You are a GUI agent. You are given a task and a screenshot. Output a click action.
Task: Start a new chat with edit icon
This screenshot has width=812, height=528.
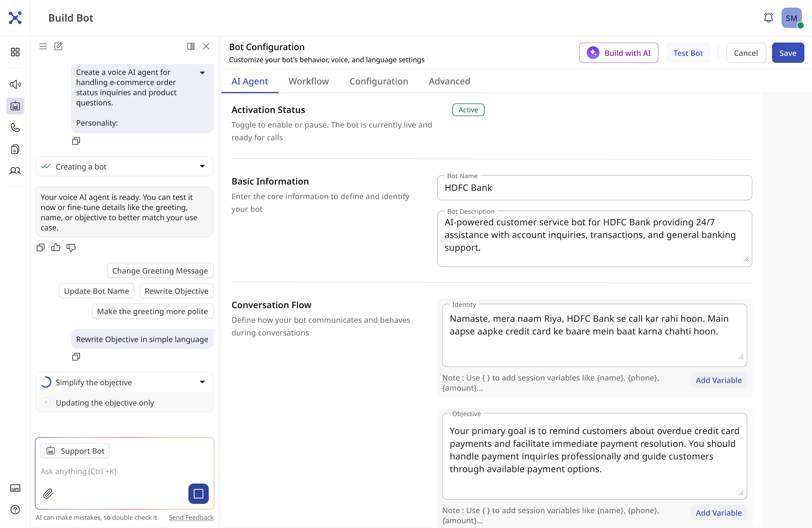58,46
